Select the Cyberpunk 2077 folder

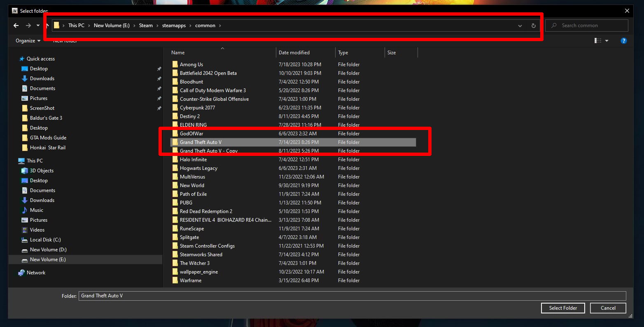point(197,107)
